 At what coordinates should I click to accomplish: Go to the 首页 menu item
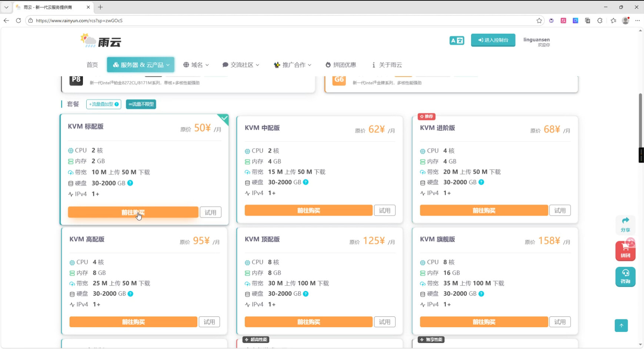point(92,65)
